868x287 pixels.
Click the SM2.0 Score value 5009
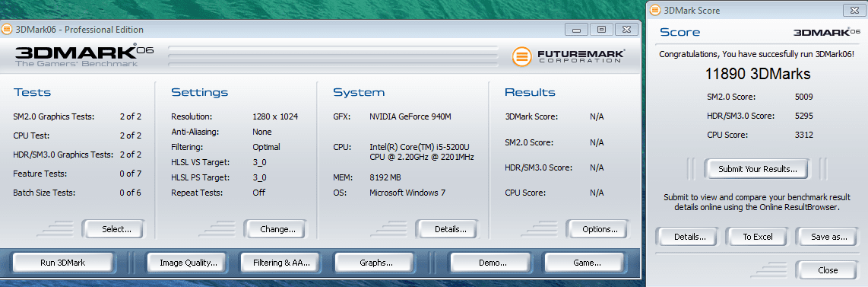804,97
